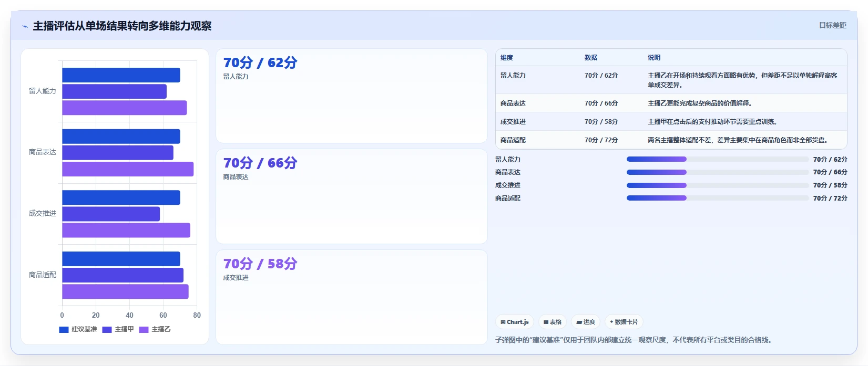Click the lightning icon beside the dashboard title
The width and height of the screenshot is (868, 366).
pos(25,26)
